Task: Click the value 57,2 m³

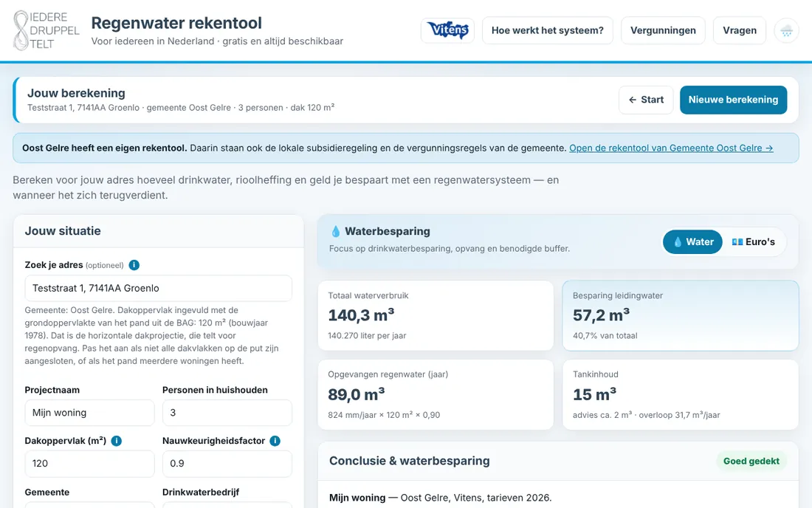Action: click(x=601, y=315)
